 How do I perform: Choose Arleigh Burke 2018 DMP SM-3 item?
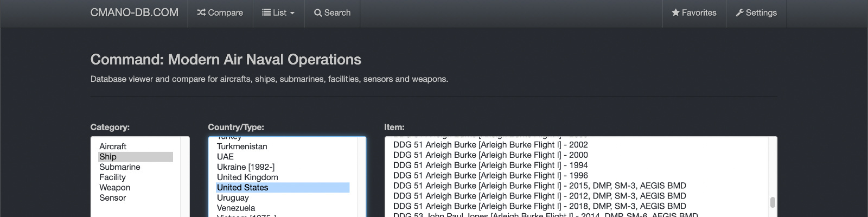coord(539,206)
